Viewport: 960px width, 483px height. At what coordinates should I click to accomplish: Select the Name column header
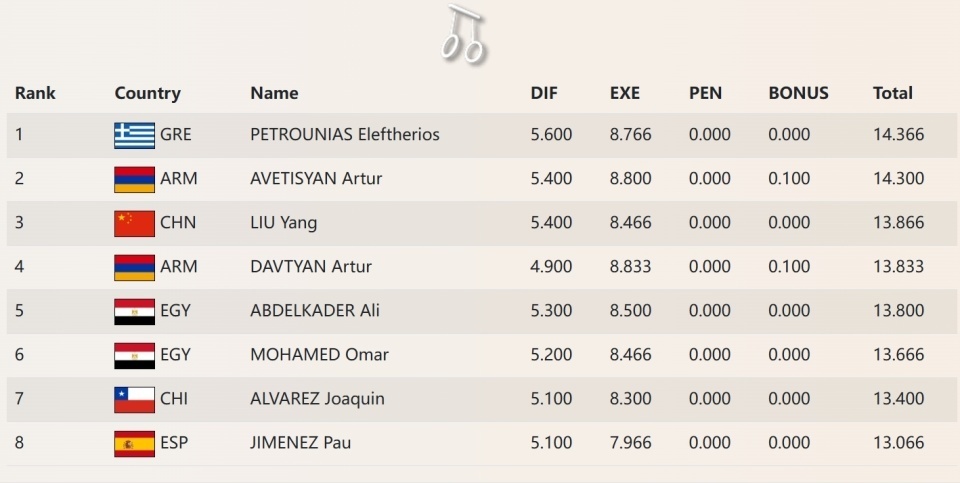274,93
